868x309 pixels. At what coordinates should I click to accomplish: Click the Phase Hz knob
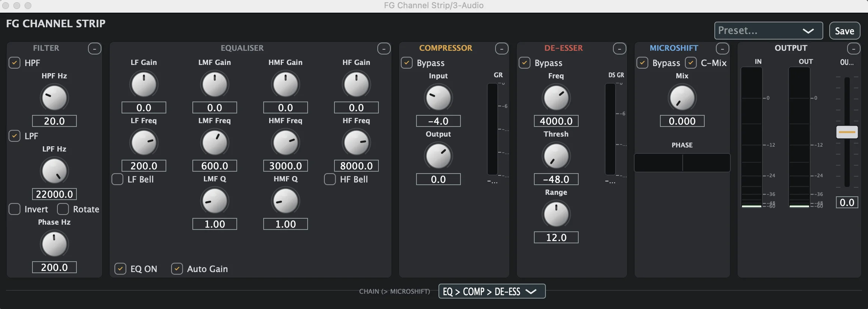point(54,244)
